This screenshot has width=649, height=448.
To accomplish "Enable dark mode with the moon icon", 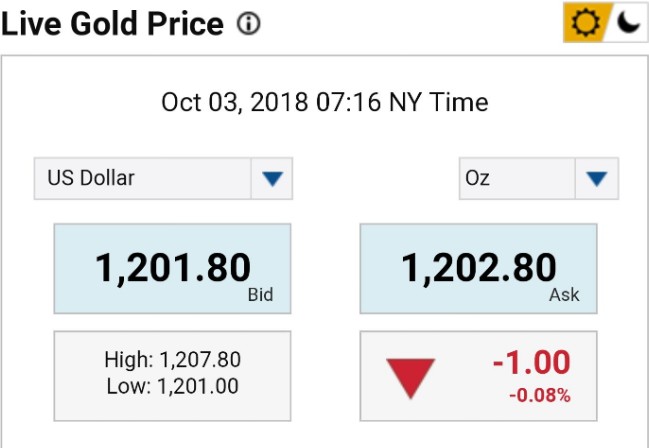I will coord(626,23).
